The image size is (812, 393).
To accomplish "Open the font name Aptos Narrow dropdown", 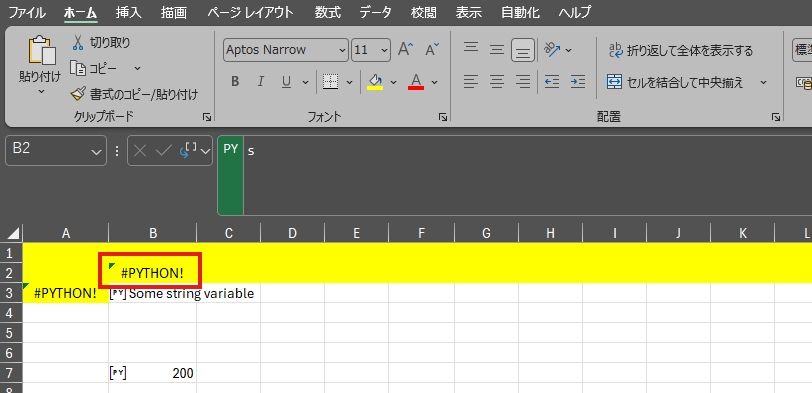I will (342, 50).
